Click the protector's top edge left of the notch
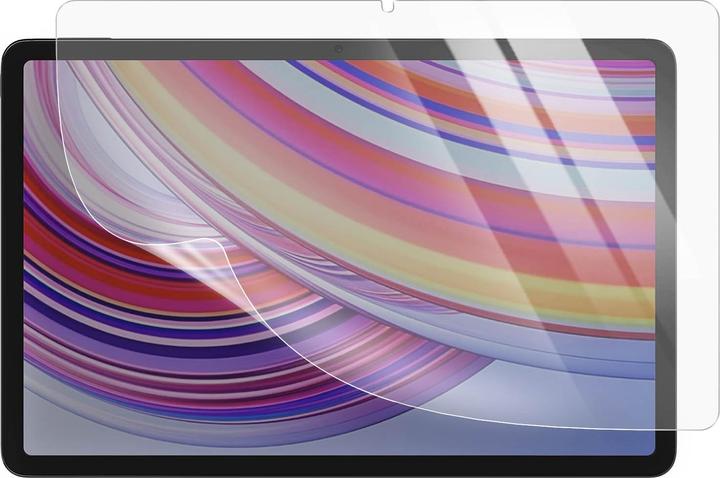Image resolution: width=720 pixels, height=478 pixels. click(220, 3)
